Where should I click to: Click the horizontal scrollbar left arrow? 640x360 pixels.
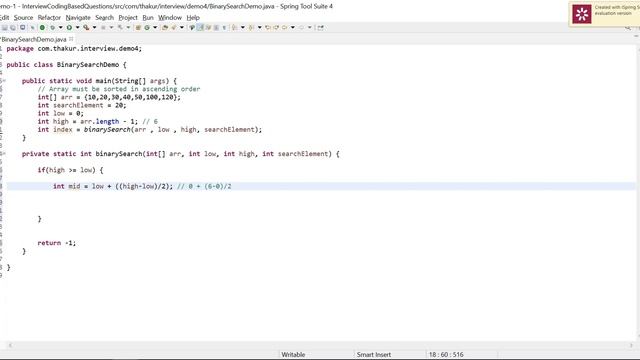coord(10,345)
